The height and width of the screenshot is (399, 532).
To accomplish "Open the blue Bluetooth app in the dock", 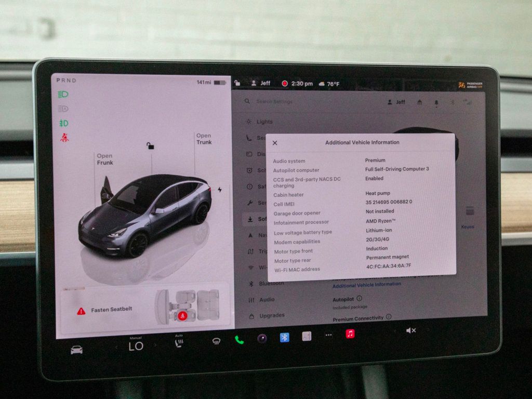I will click(284, 337).
